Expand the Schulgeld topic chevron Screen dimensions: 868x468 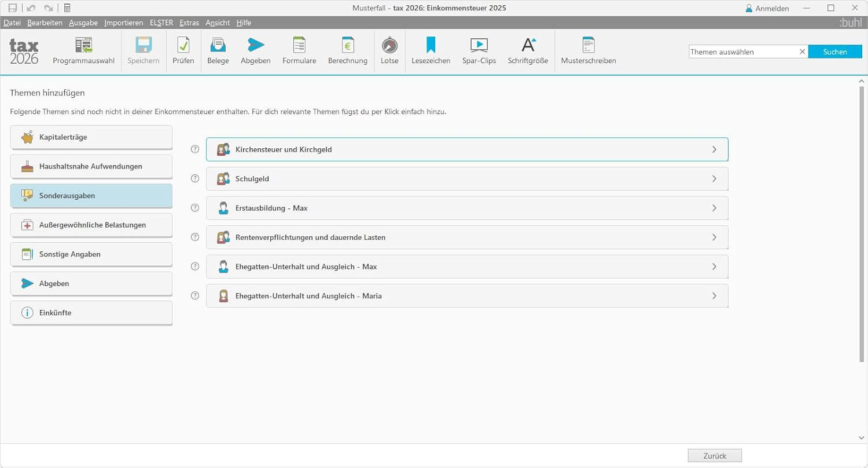coord(714,179)
